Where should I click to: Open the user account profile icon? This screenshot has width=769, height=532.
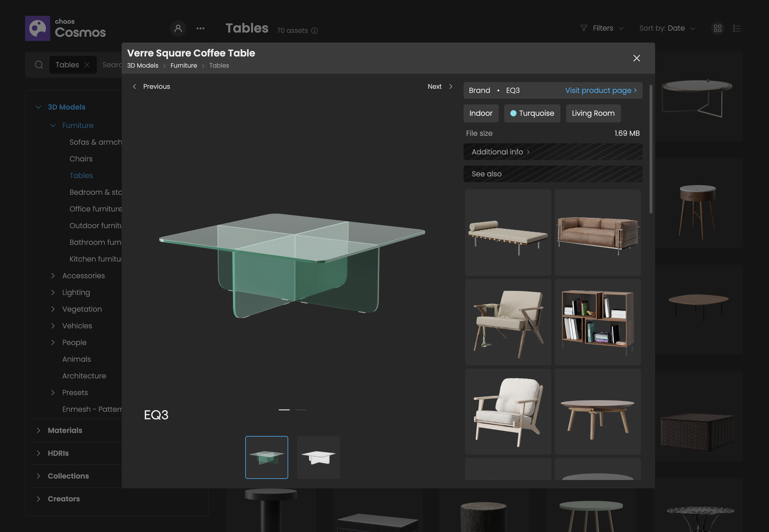point(178,28)
